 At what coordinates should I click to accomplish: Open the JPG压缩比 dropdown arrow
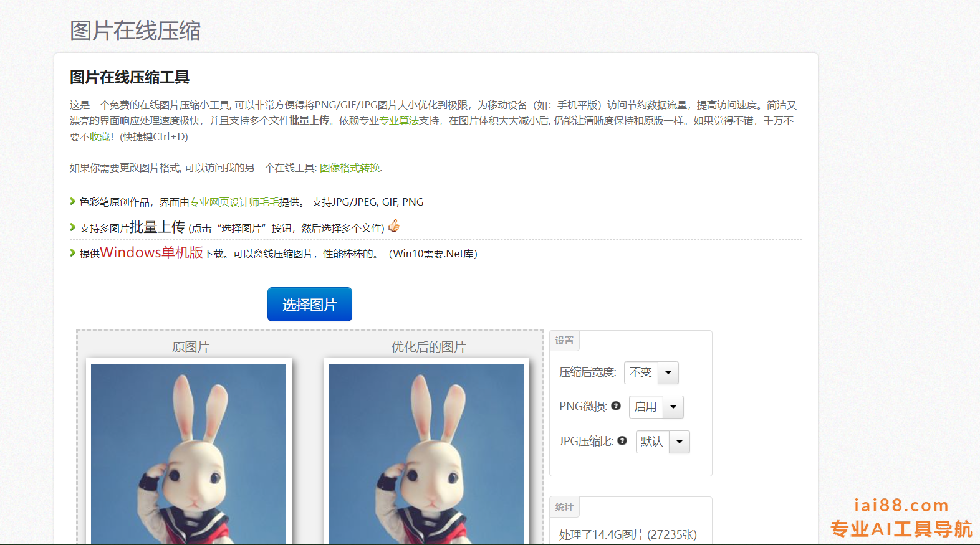[680, 442]
